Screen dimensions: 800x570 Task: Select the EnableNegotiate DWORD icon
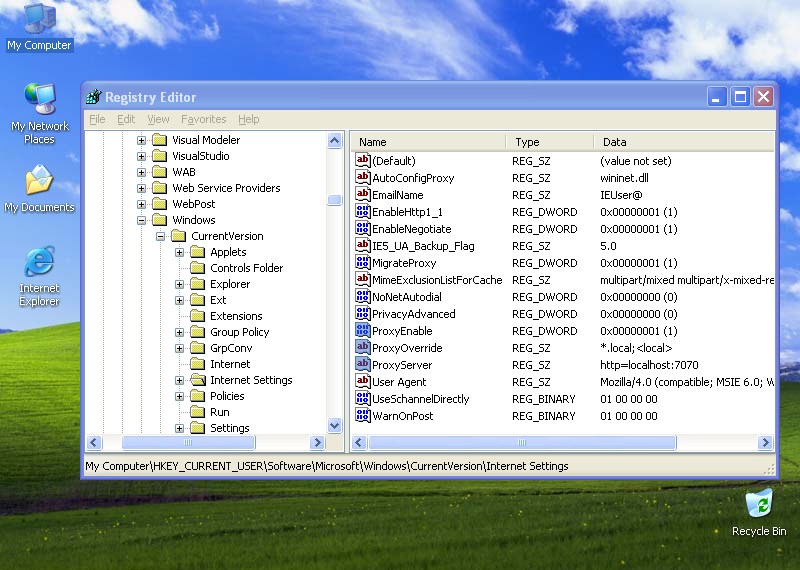362,228
